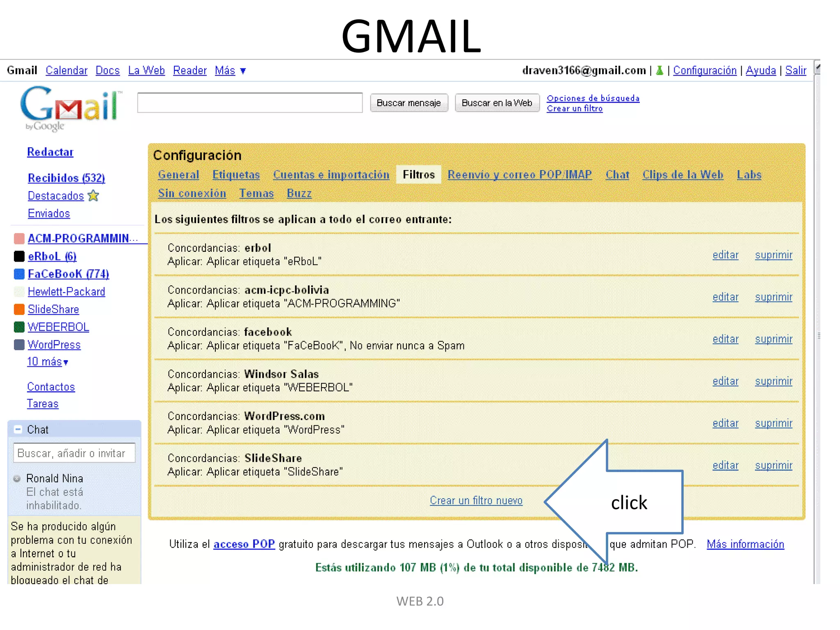This screenshot has width=840, height=630.
Task: Open the Hewlett-Packard label
Action: pos(66,292)
